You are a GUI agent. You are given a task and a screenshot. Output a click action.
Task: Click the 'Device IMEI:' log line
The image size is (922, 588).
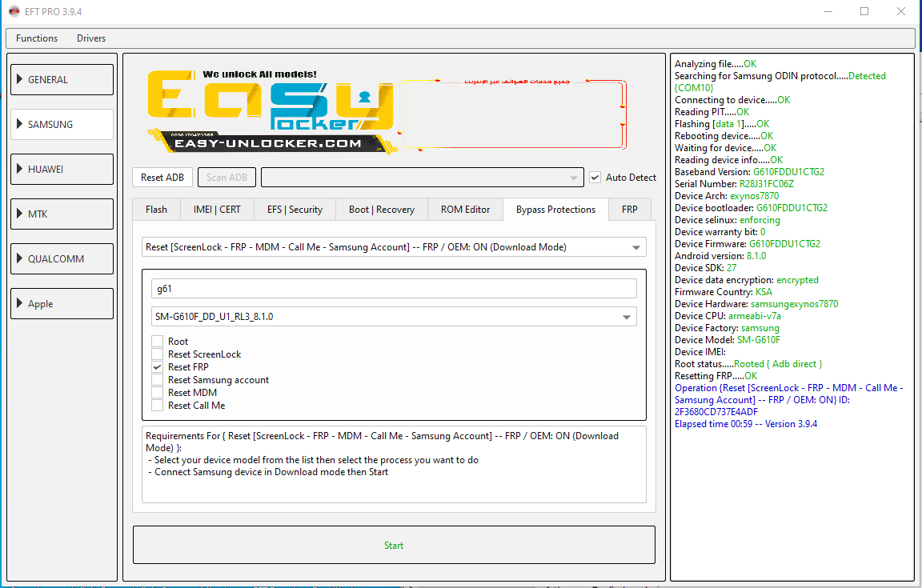pyautogui.click(x=700, y=352)
